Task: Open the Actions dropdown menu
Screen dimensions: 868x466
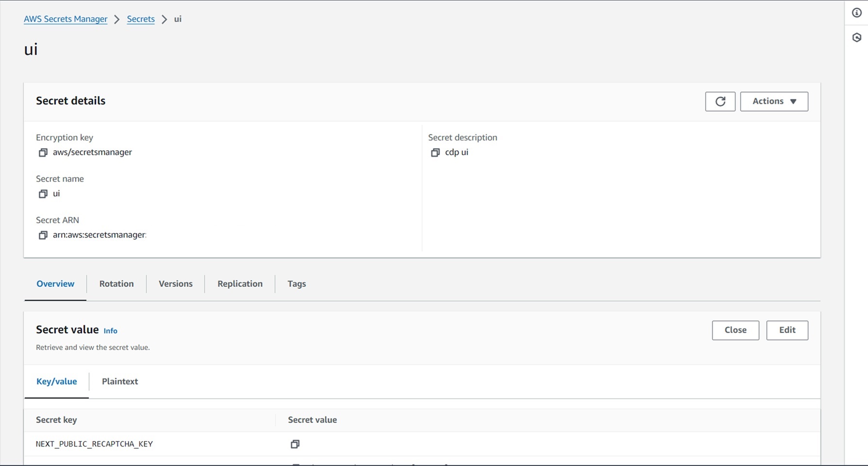Action: click(x=774, y=102)
